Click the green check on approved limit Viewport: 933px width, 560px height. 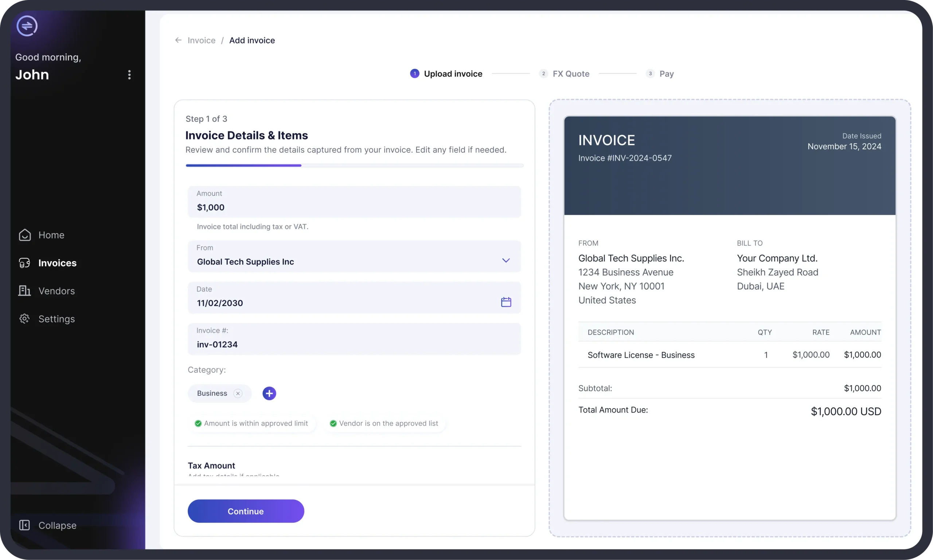click(x=198, y=423)
